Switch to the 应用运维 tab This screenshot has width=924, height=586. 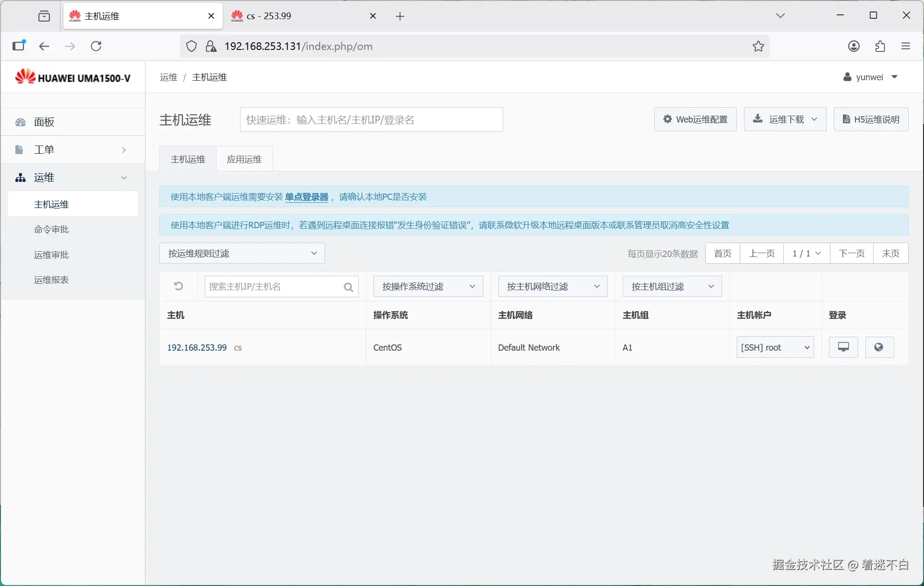[x=244, y=159]
